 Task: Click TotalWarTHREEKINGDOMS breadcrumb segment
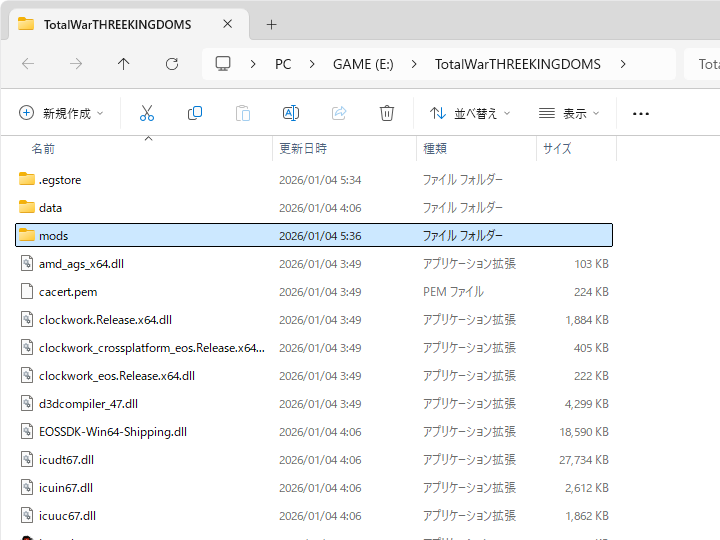pos(518,64)
